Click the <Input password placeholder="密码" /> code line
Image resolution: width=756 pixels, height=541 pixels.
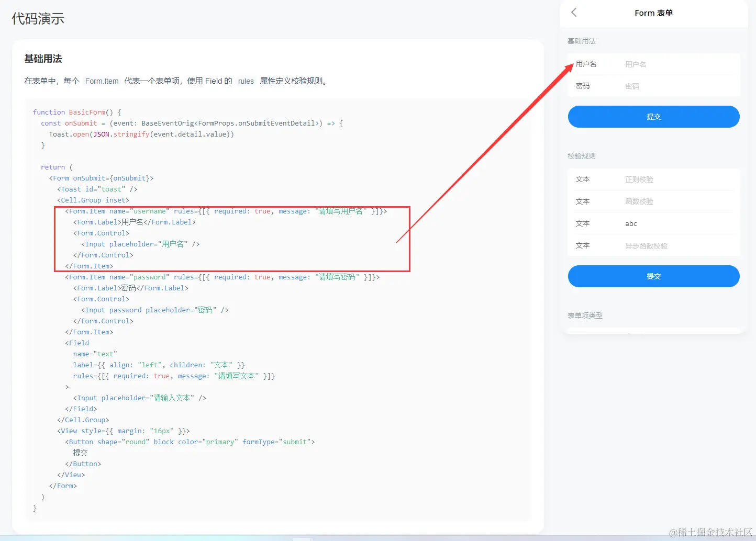(155, 310)
